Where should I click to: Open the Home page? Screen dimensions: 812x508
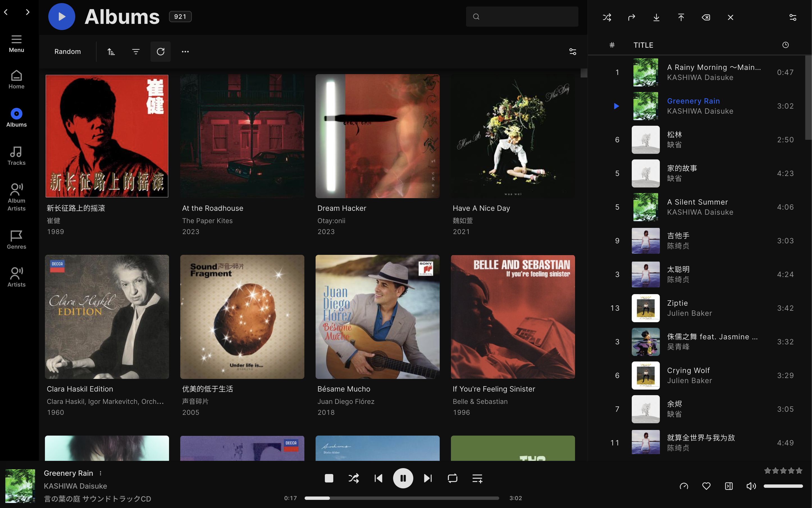click(x=16, y=80)
